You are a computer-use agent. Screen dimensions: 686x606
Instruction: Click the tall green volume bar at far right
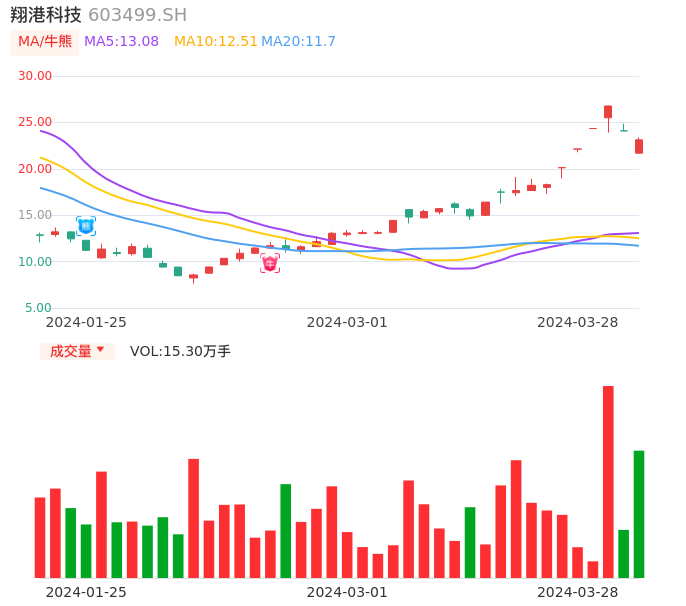coord(639,514)
